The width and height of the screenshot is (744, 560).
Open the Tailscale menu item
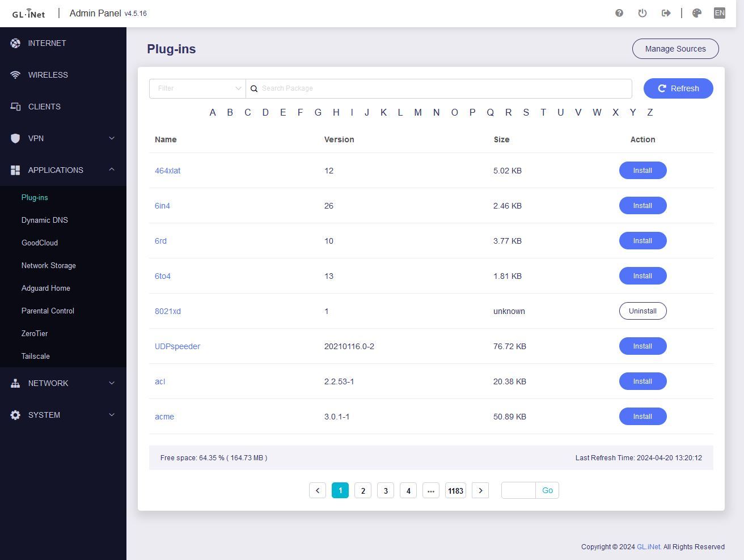36,356
